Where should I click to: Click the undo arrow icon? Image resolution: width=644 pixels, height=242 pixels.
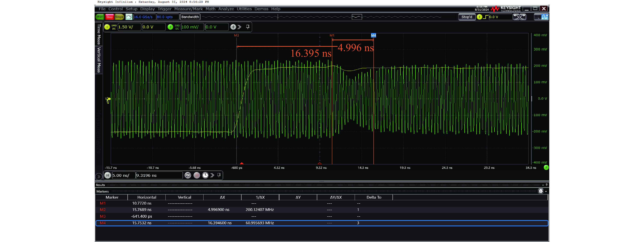[x=516, y=17]
